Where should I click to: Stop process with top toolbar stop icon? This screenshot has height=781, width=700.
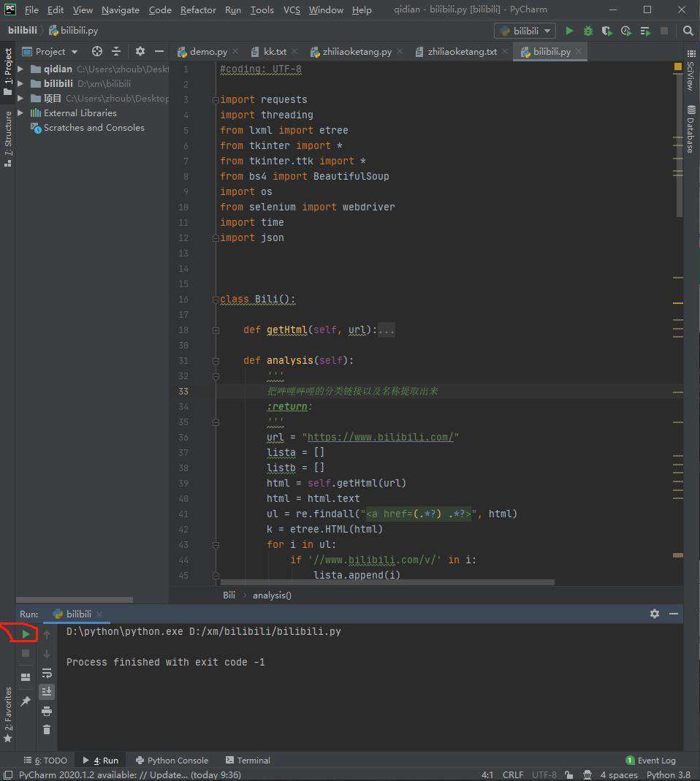[x=664, y=31]
